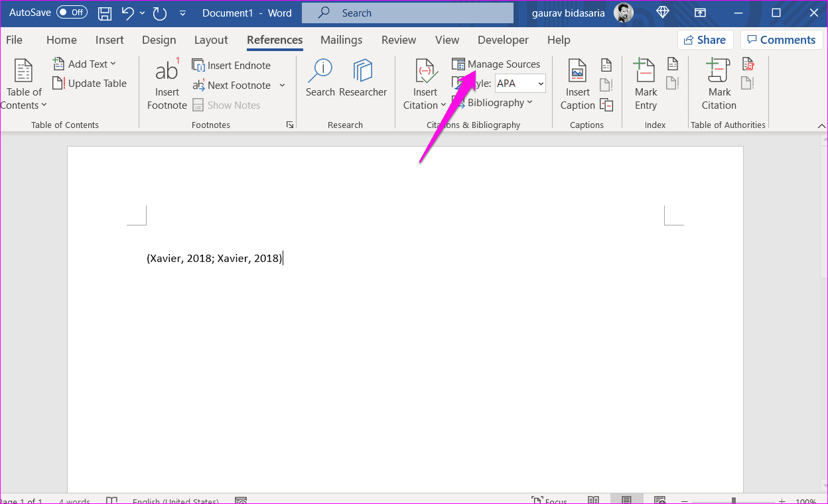Click Insert Endnote

pyautogui.click(x=232, y=65)
